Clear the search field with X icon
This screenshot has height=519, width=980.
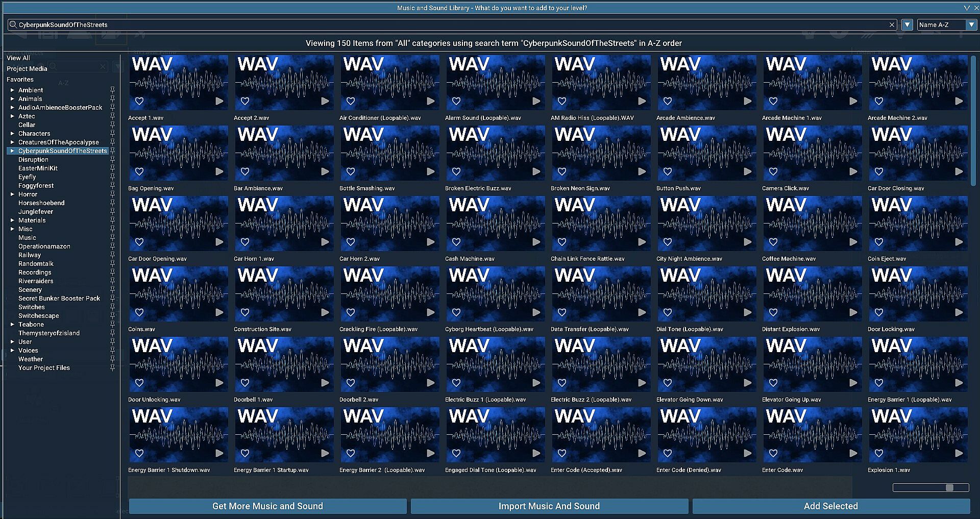pos(892,24)
